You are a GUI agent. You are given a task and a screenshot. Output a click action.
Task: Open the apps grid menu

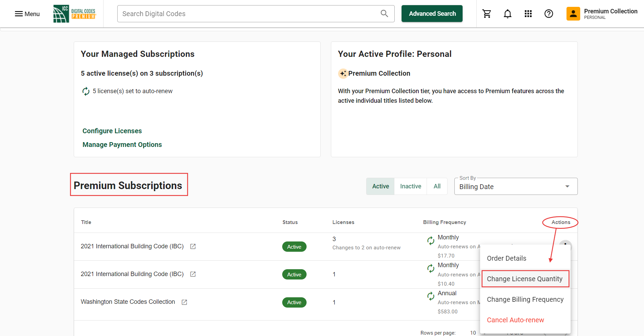(x=528, y=14)
